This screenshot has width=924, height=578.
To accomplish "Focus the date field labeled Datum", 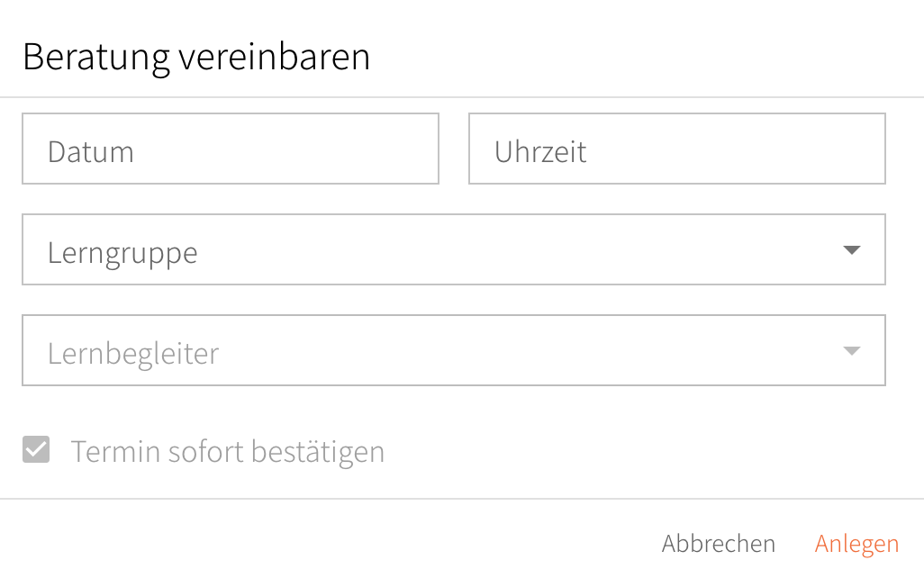I will click(230, 149).
